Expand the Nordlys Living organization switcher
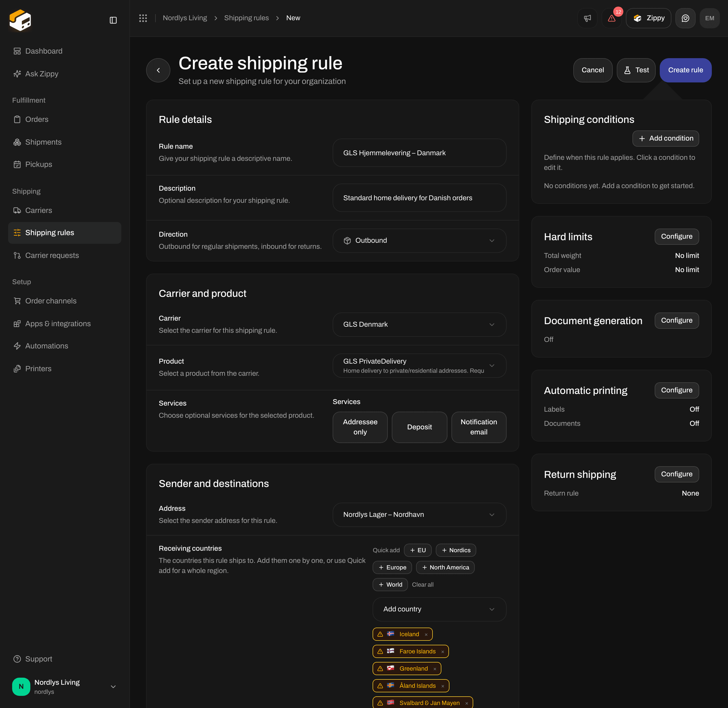Image resolution: width=728 pixels, height=708 pixels. coord(65,687)
